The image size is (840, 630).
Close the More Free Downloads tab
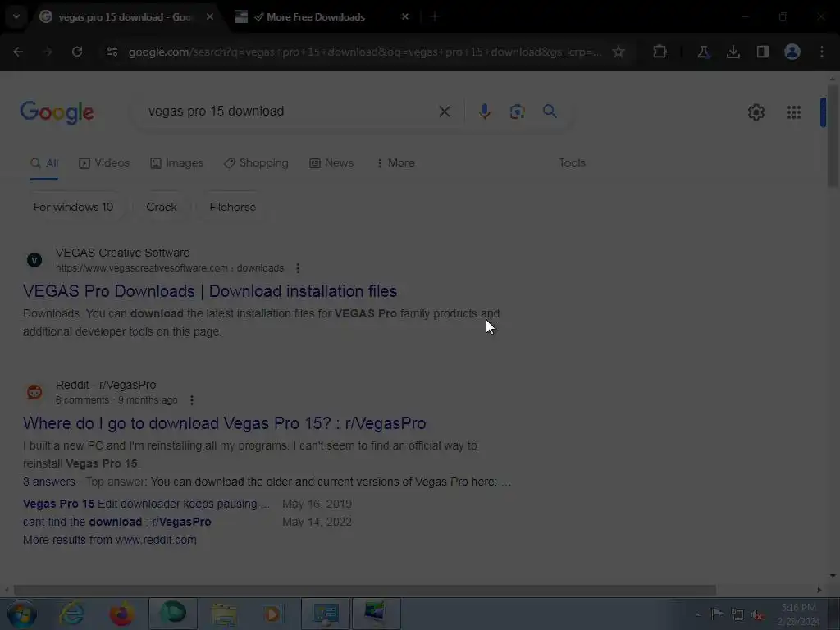pyautogui.click(x=405, y=17)
